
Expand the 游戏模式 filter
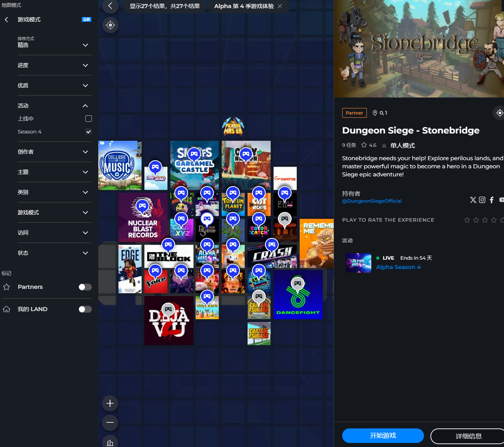point(55,212)
